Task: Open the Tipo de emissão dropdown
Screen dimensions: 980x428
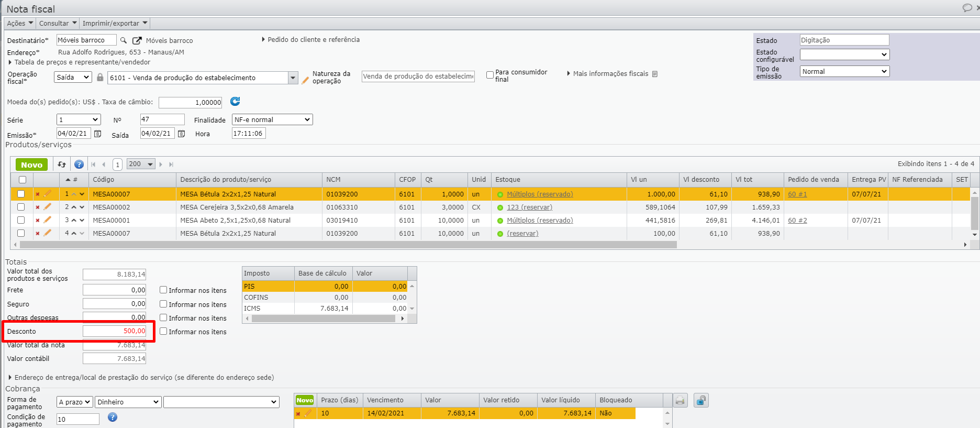Action: (x=844, y=71)
